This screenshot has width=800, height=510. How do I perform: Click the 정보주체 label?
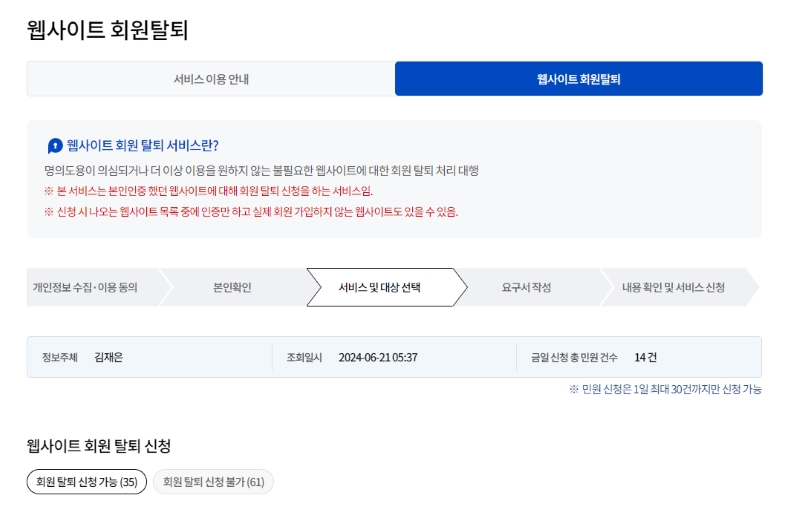pos(60,357)
